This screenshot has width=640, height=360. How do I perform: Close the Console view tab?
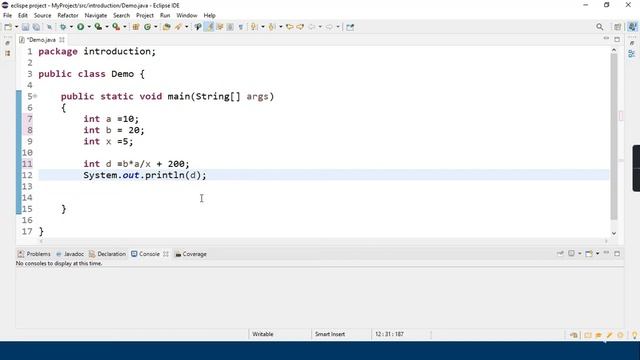click(166, 254)
